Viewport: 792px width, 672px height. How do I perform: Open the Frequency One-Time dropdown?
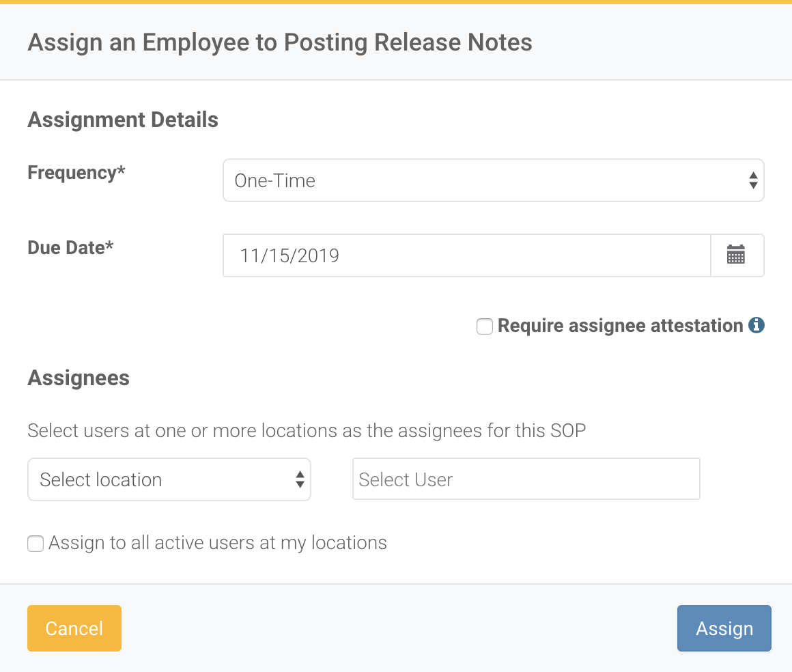click(493, 180)
